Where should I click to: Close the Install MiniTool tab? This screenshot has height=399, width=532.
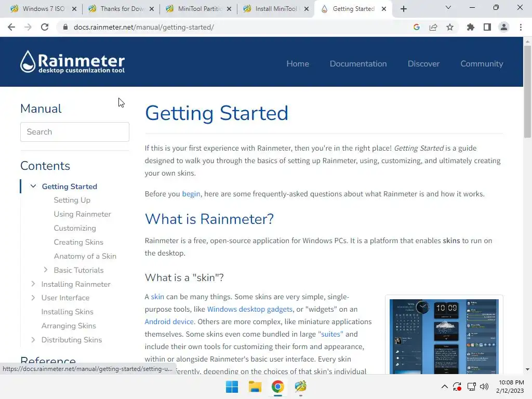[x=307, y=9]
